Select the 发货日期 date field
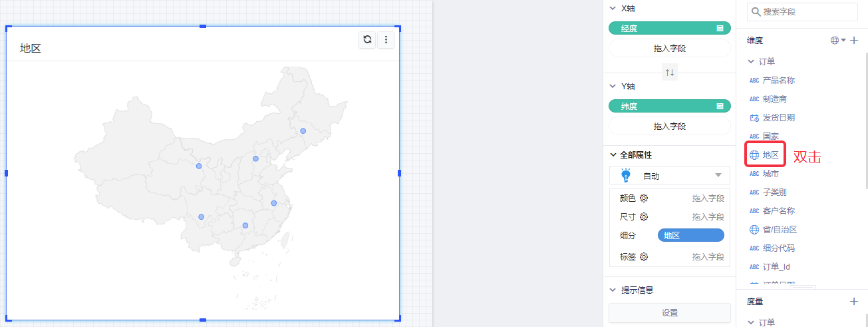The image size is (868, 327). coord(778,118)
